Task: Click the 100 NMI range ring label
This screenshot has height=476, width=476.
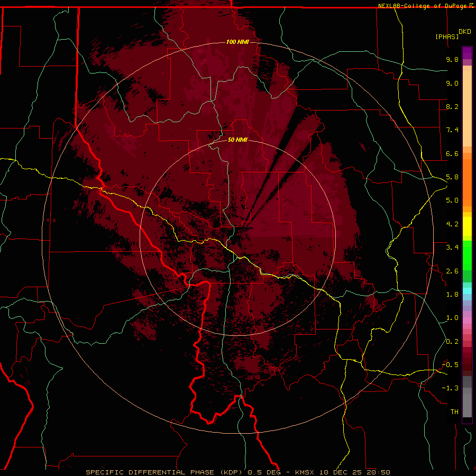Action: [237, 42]
